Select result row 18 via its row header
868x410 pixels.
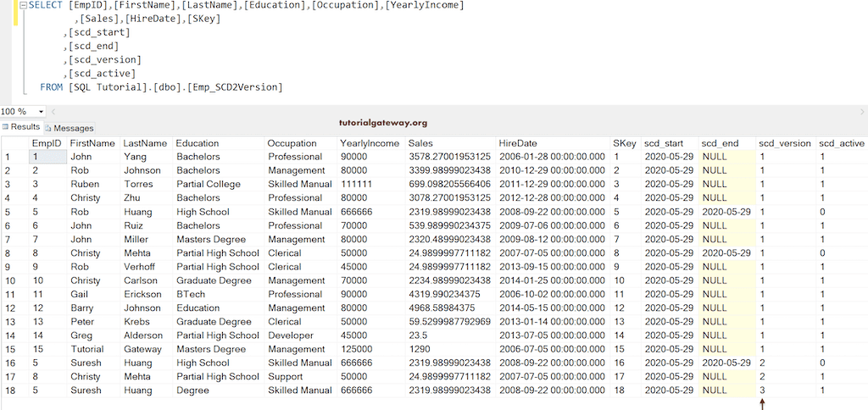pos(14,391)
